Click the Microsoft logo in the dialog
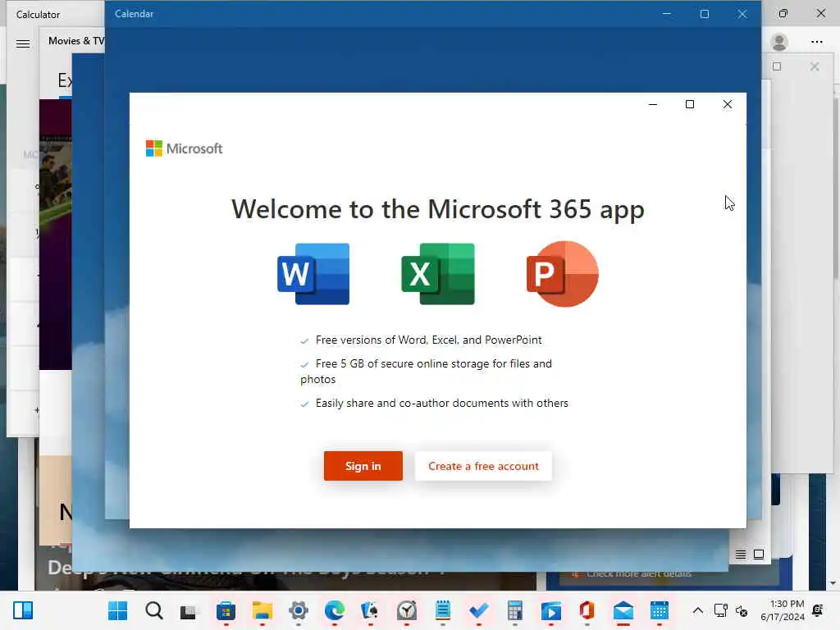Screen dimensions: 840x630 pos(184,148)
